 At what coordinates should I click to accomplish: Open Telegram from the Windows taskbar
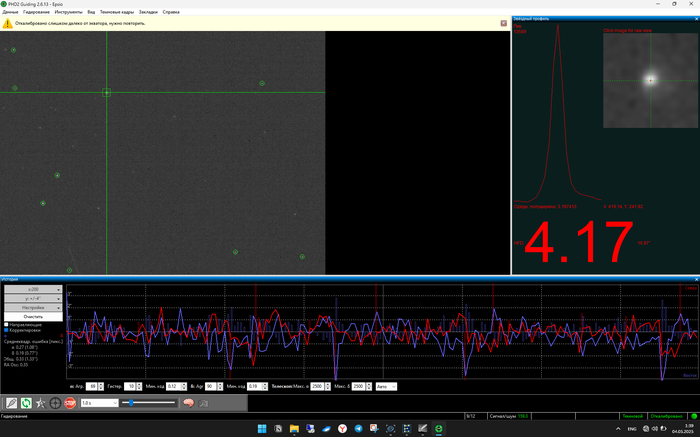[359, 428]
